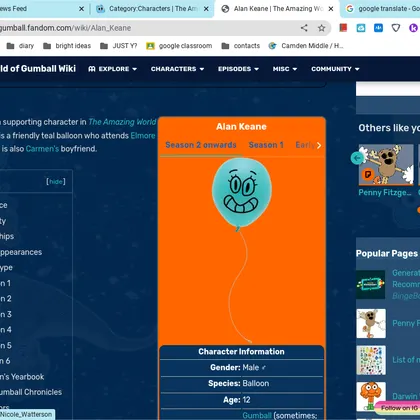Close the Alan Keane tab
Viewport: 420px width, 420px height.
[331, 9]
